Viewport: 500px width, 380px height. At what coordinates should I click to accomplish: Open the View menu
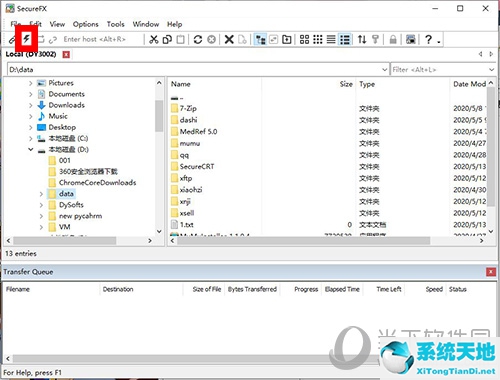[x=57, y=24]
